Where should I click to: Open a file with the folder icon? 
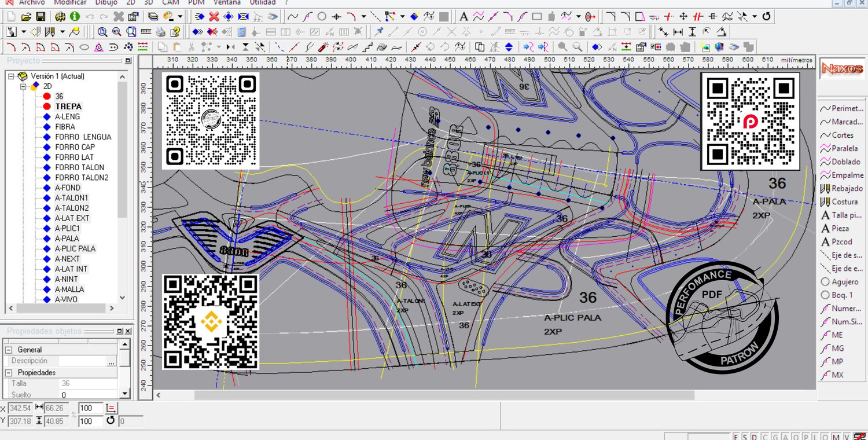[x=26, y=16]
